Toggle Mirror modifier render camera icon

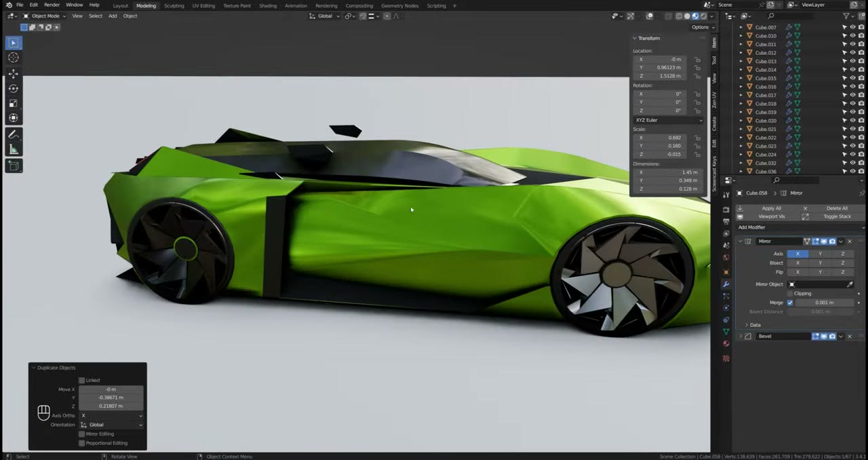[x=832, y=242]
